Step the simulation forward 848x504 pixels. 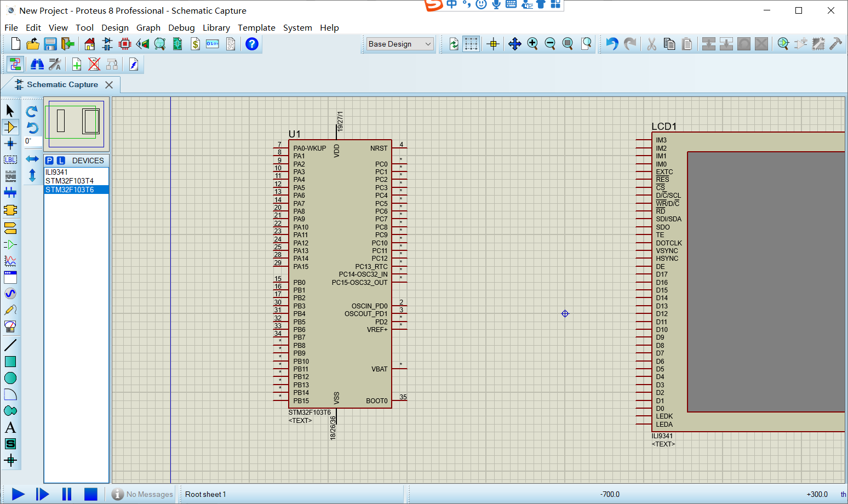tap(42, 494)
